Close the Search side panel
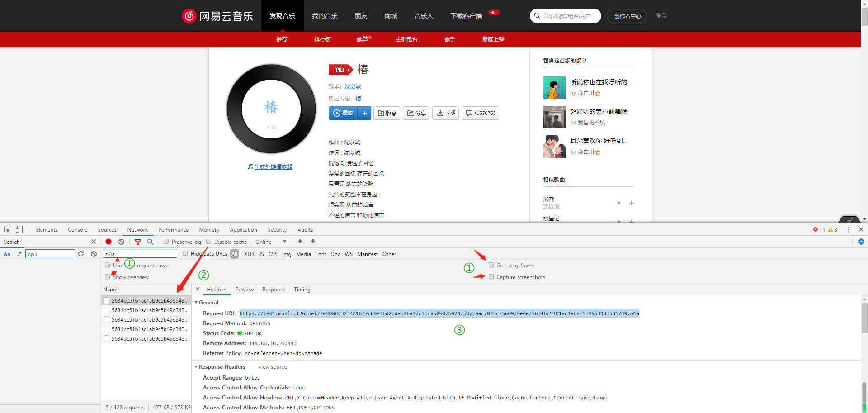The image size is (868, 413). [94, 242]
